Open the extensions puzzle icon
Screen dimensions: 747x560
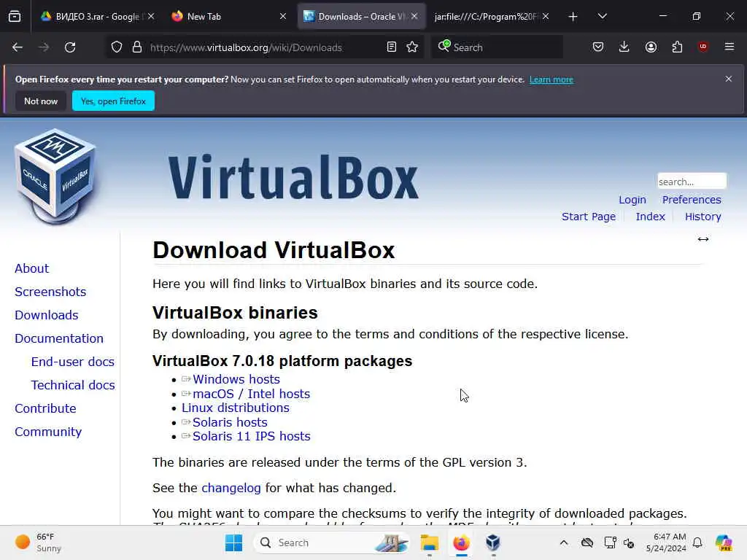(x=677, y=47)
